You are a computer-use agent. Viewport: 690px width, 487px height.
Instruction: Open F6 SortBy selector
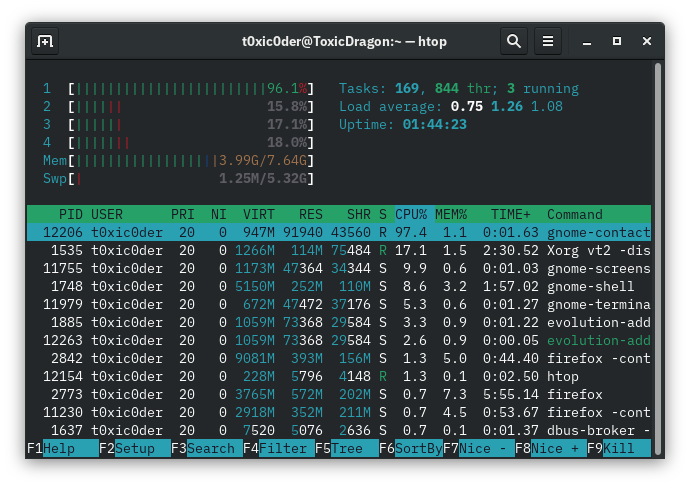tap(411, 448)
